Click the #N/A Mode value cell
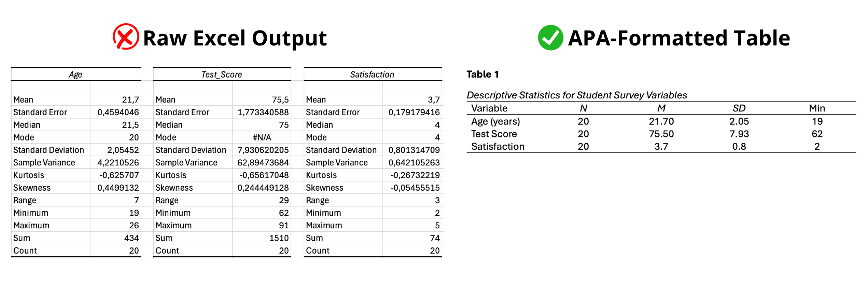The width and height of the screenshot is (868, 283). pyautogui.click(x=262, y=137)
